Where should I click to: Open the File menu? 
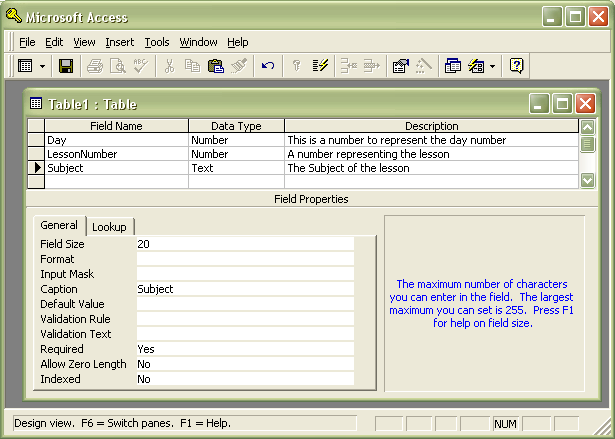(x=27, y=42)
